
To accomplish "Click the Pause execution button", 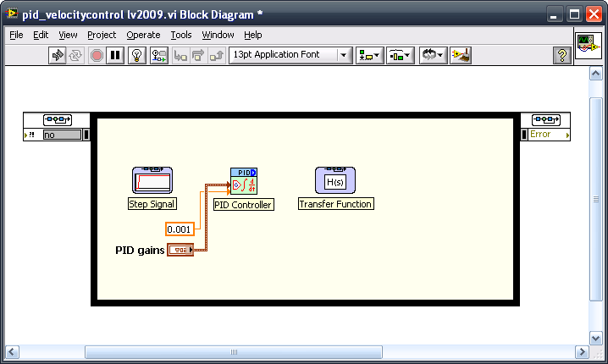I will pyautogui.click(x=116, y=55).
